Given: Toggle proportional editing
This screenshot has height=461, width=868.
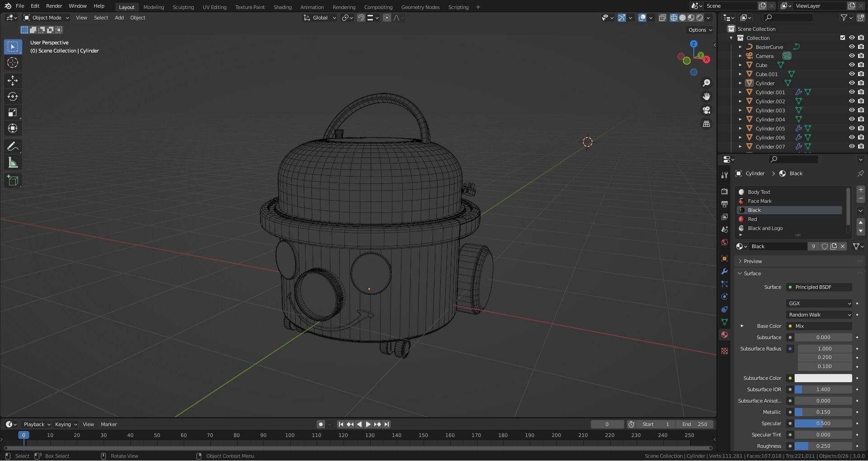Looking at the screenshot, I should click(x=386, y=18).
